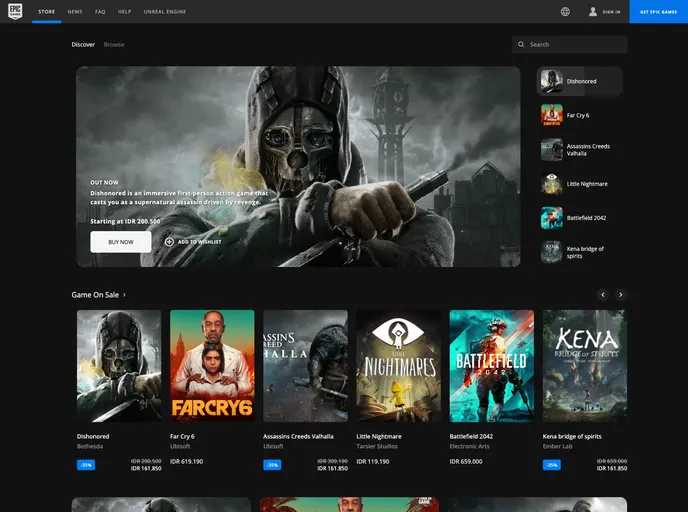Click the search magnifier icon
Viewport: 688px width, 512px height.
(x=521, y=44)
